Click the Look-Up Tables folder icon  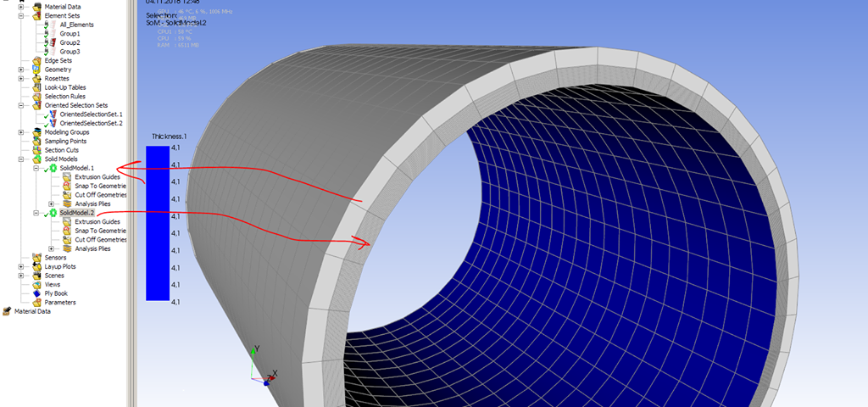tap(36, 87)
